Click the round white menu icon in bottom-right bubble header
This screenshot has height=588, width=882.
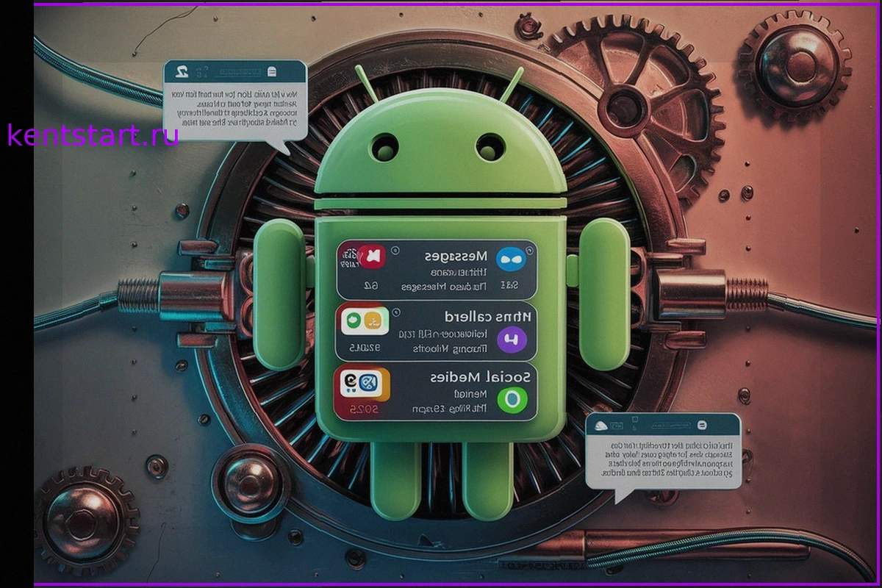coord(700,425)
